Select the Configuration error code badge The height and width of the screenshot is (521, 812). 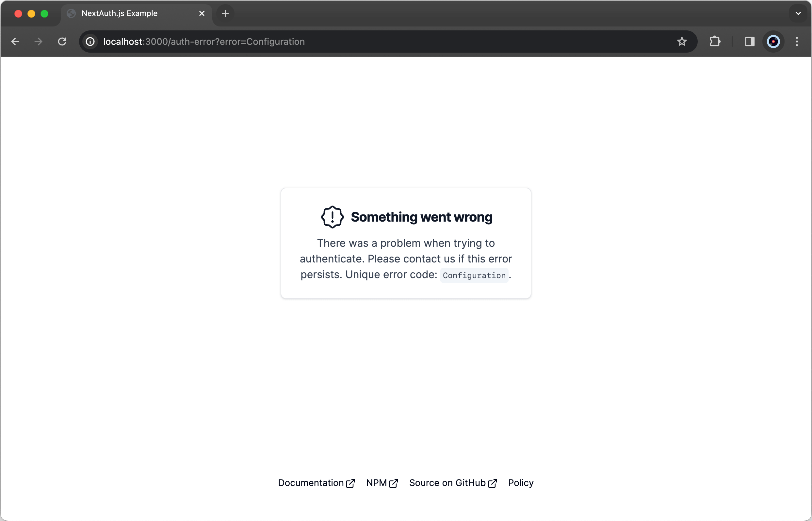click(x=474, y=275)
